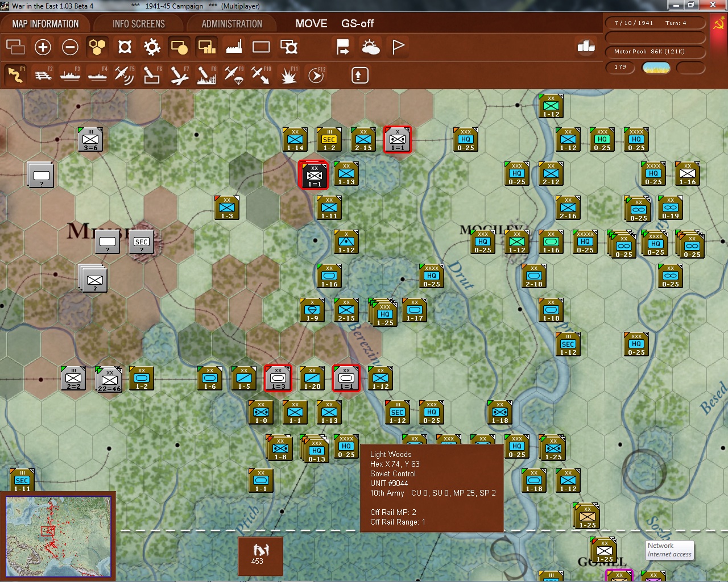The height and width of the screenshot is (582, 728).
Task: Select the 0-13 HQ unit stack
Action: (x=316, y=450)
